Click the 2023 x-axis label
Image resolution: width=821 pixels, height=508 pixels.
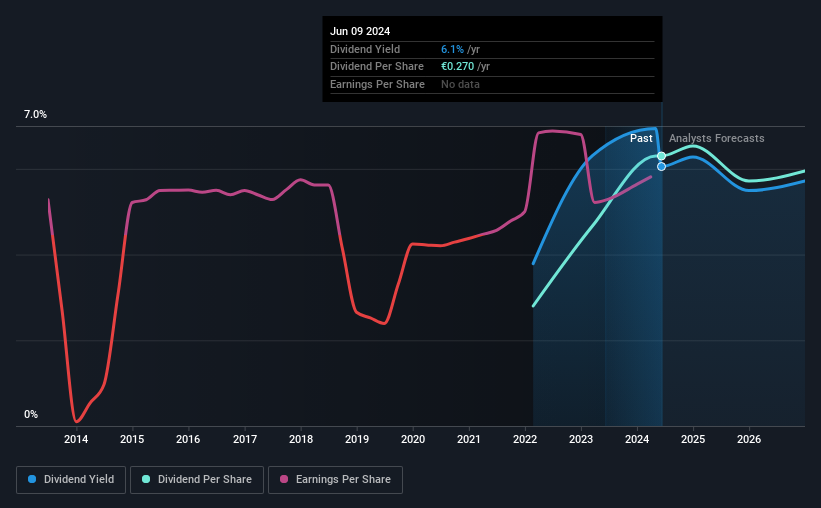581,439
